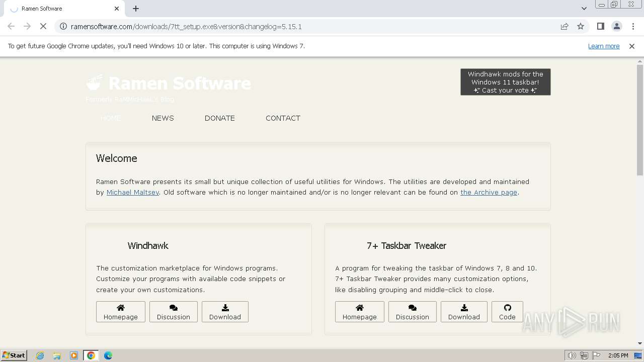The image size is (644, 362).
Task: Open the Michael Maltsev link
Action: coord(133,192)
